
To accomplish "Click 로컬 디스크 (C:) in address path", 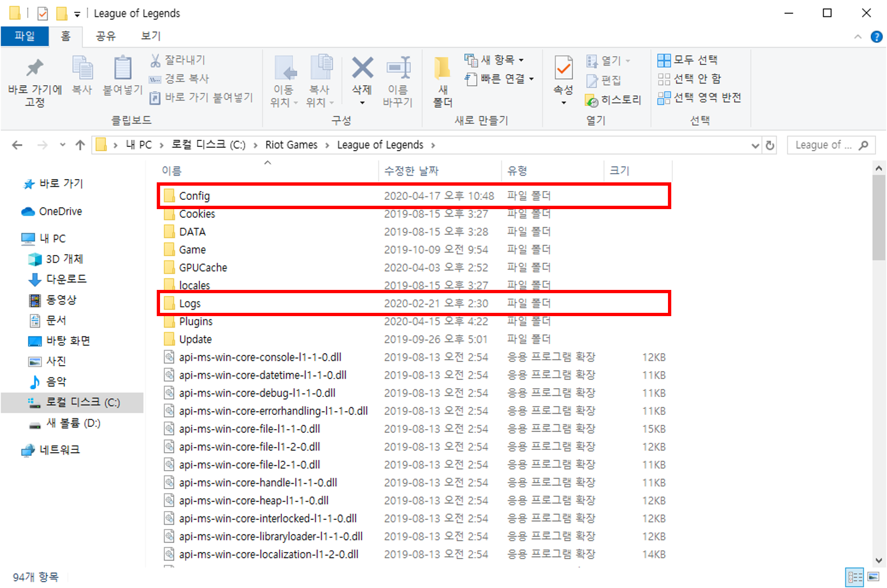I will click(209, 145).
